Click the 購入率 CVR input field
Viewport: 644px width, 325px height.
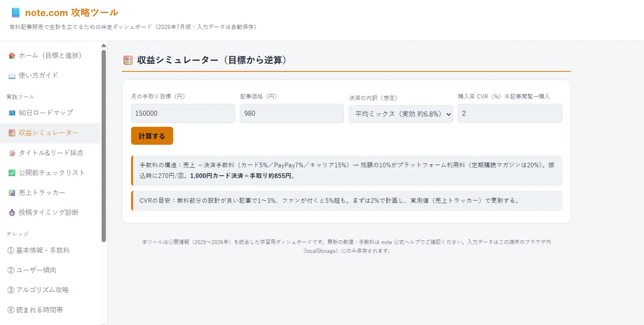tap(510, 114)
